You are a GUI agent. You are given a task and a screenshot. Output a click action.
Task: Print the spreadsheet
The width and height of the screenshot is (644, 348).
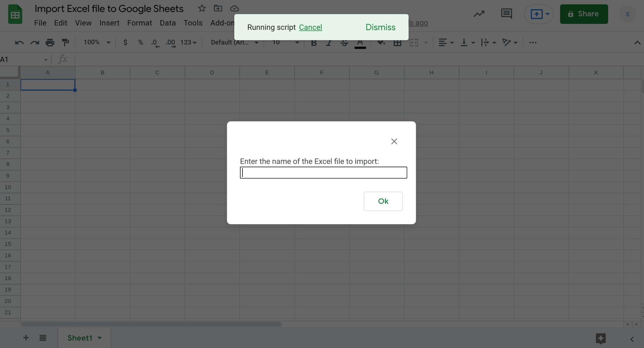[x=50, y=42]
